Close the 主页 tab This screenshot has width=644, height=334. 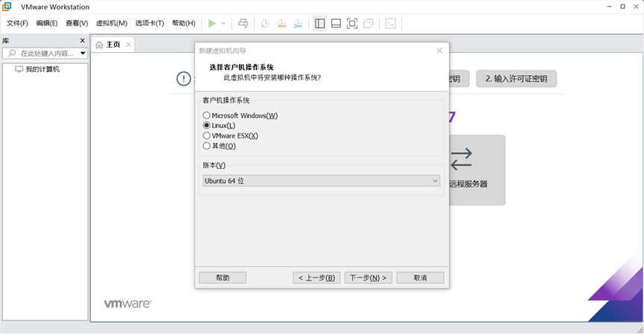point(129,45)
